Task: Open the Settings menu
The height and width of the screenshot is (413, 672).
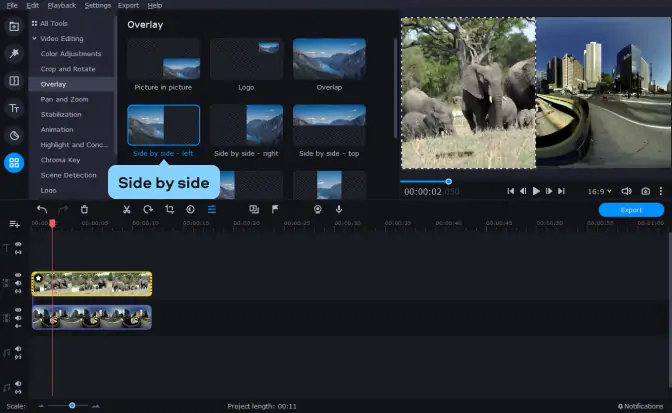Action: (98, 5)
